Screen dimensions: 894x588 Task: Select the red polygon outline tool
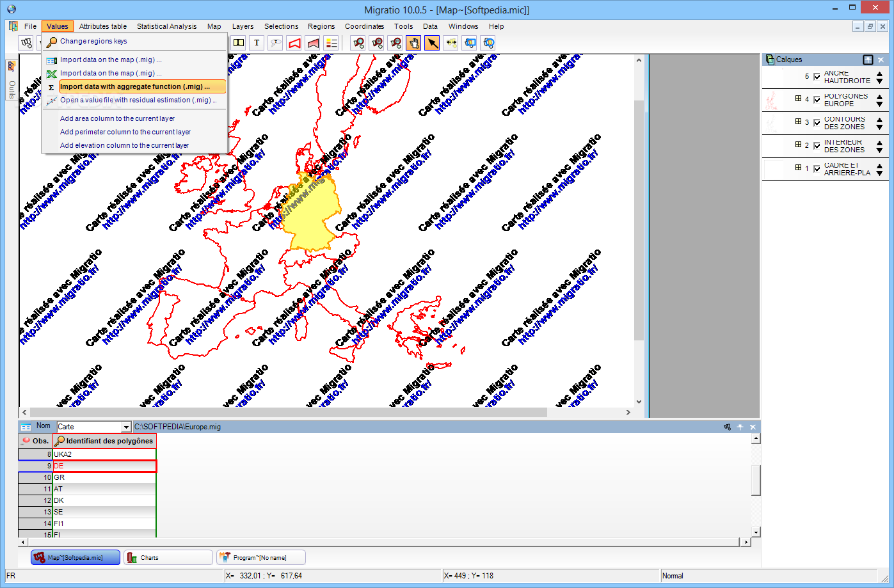tap(294, 43)
